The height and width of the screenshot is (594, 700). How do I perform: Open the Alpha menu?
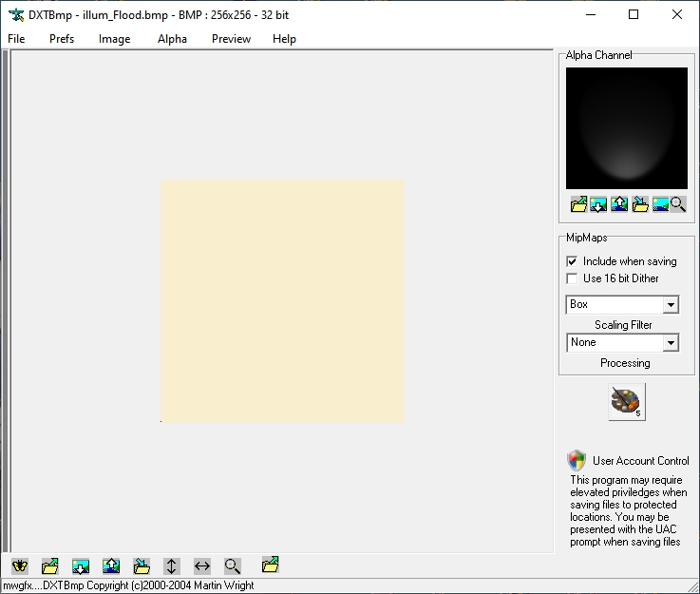(172, 39)
